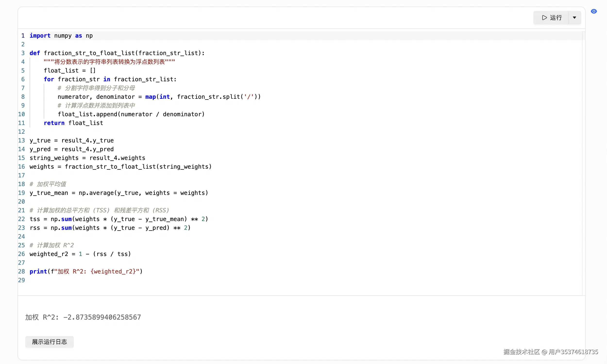Click y_true assignment on line 13
The image size is (607, 364).
pyautogui.click(x=71, y=140)
